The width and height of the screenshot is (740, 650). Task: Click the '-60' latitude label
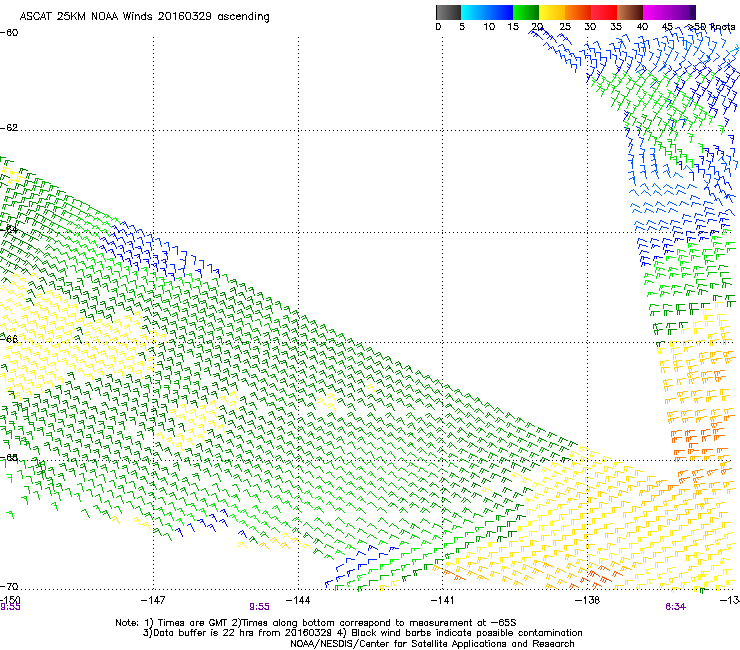point(9,33)
